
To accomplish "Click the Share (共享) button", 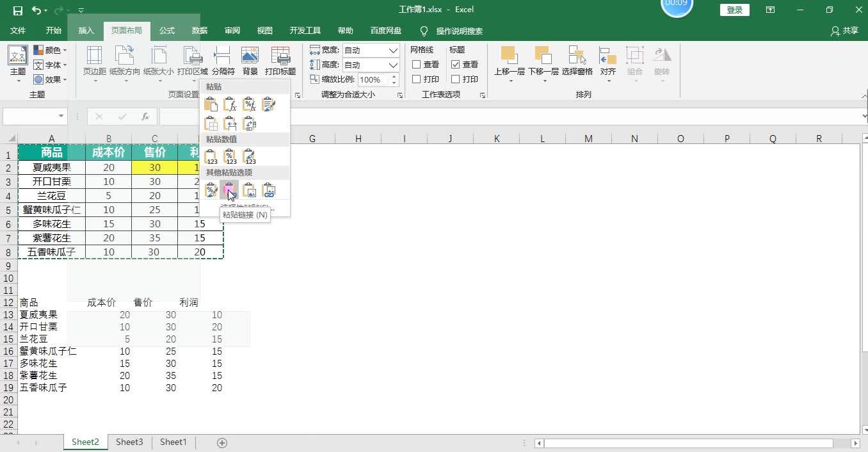I will [845, 31].
